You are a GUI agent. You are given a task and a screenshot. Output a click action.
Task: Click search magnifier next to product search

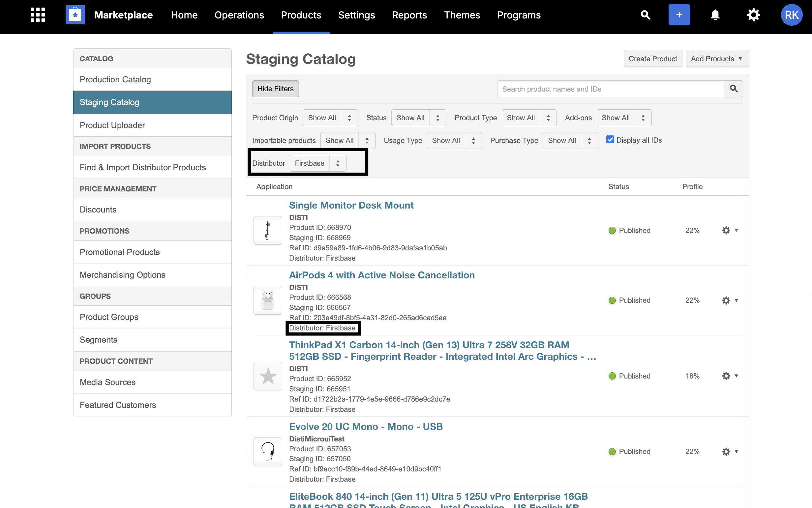(x=734, y=89)
